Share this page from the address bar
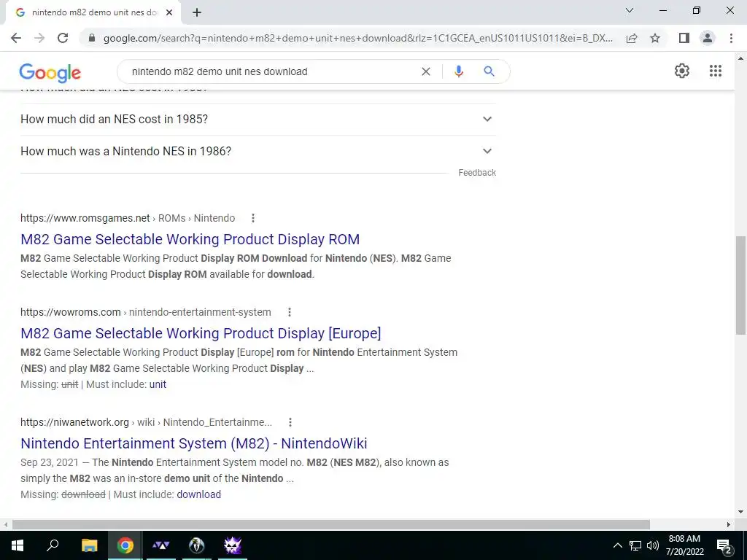This screenshot has height=560, width=747. pos(632,38)
